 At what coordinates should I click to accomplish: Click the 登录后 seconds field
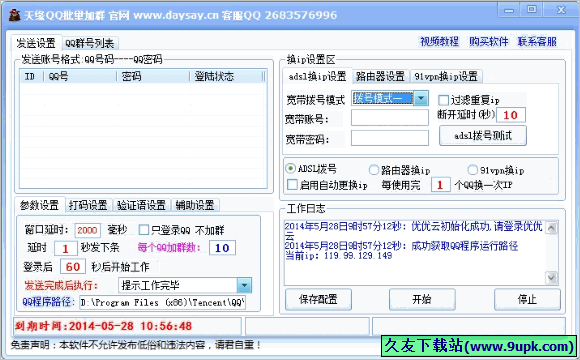(72, 266)
